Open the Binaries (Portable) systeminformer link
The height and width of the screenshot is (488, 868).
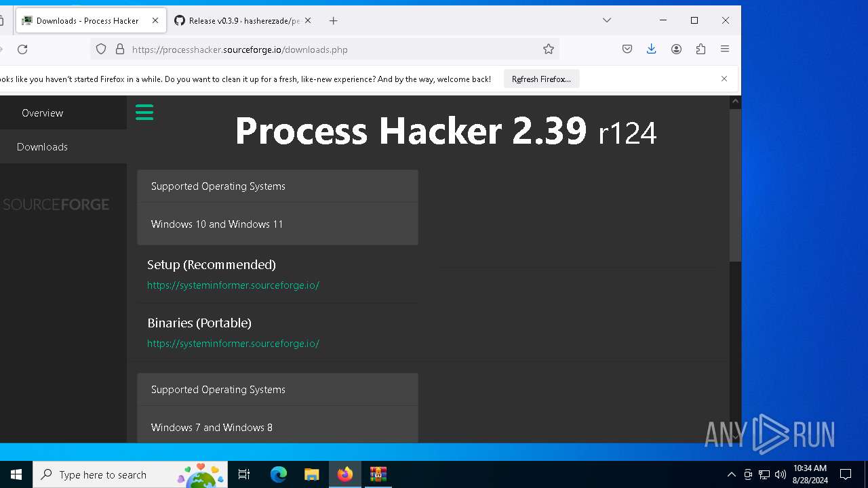(x=233, y=344)
